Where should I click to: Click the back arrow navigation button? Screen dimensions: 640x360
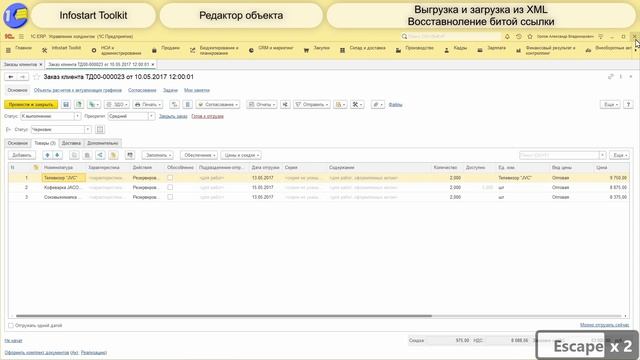(11, 77)
